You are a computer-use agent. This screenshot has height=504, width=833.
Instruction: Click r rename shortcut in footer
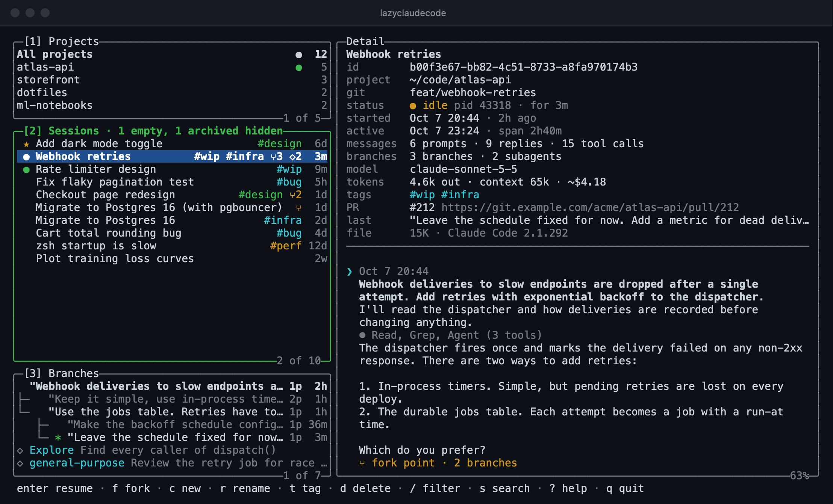[245, 489]
